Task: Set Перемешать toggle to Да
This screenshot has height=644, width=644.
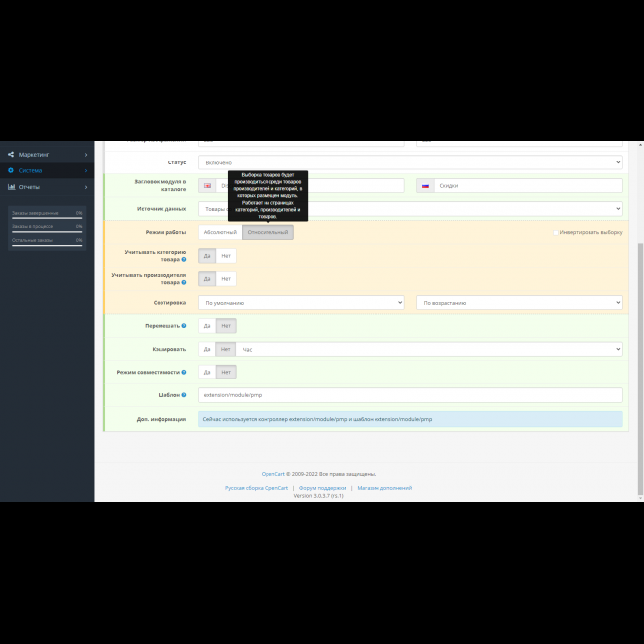Action: pos(207,325)
